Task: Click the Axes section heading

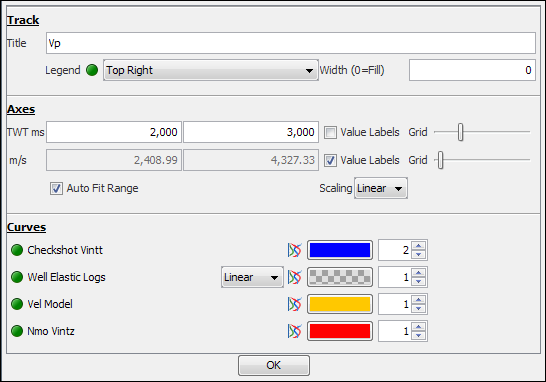Action: [21, 109]
